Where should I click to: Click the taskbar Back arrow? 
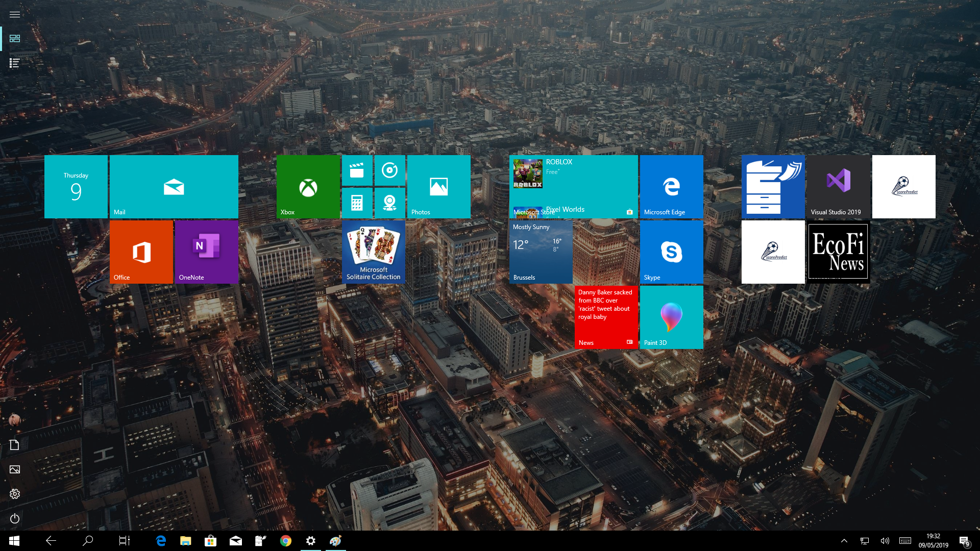(51, 541)
